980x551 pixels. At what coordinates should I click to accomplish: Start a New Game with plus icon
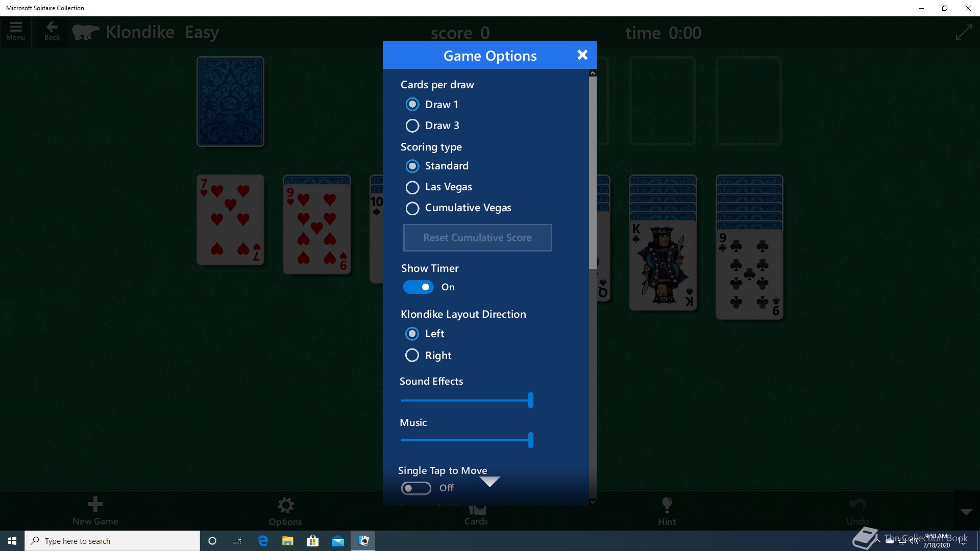tap(95, 511)
